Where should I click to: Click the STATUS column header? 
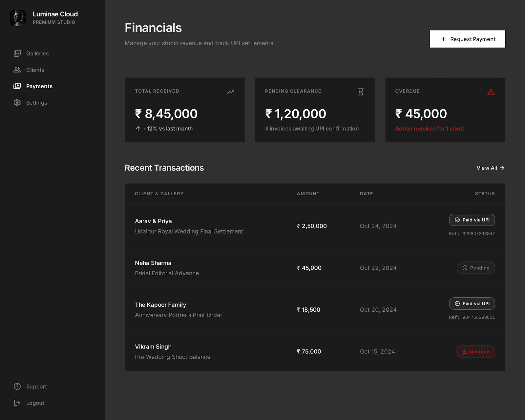485,194
